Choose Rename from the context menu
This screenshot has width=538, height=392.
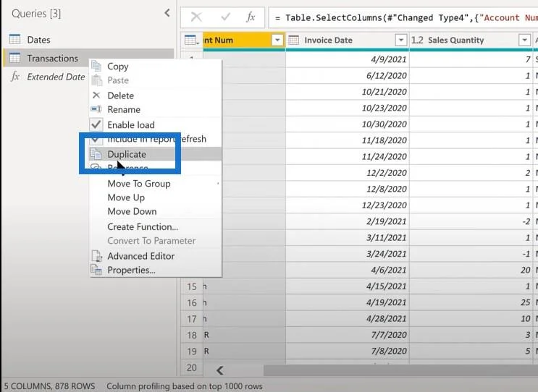[x=155, y=110]
